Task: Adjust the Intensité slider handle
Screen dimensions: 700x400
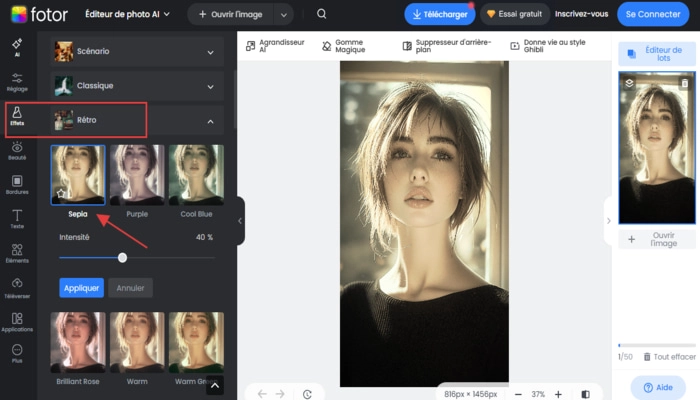Action: (x=122, y=258)
